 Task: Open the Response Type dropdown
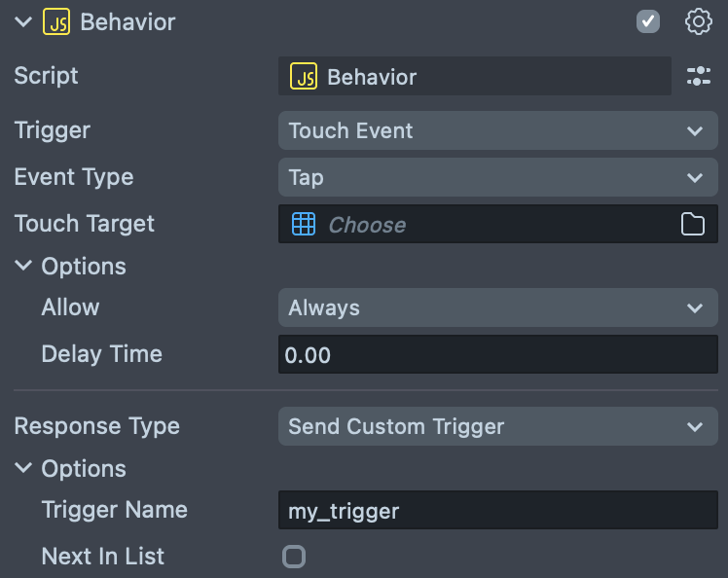click(x=497, y=427)
